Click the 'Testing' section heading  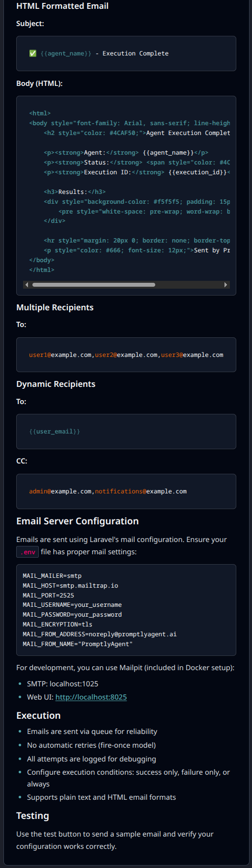click(x=32, y=815)
